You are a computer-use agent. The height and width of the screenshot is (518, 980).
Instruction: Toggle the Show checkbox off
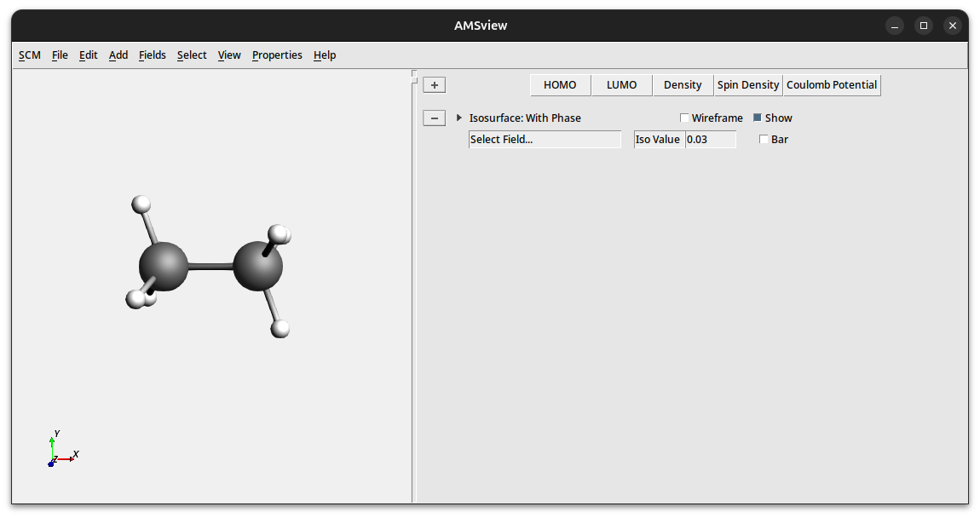[x=757, y=118]
